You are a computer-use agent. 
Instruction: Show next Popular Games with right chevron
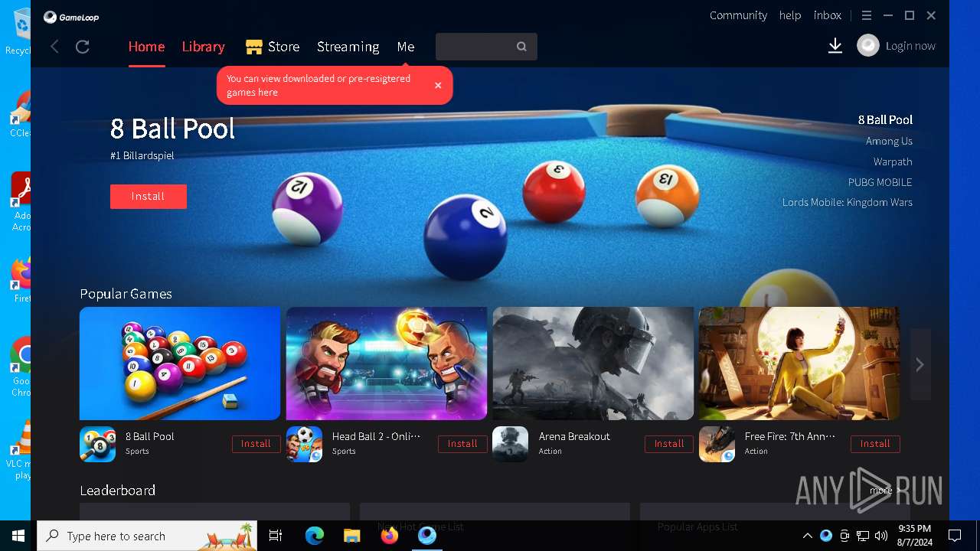pos(920,365)
